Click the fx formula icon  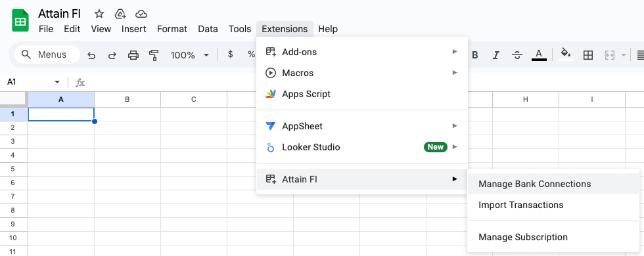[x=80, y=83]
